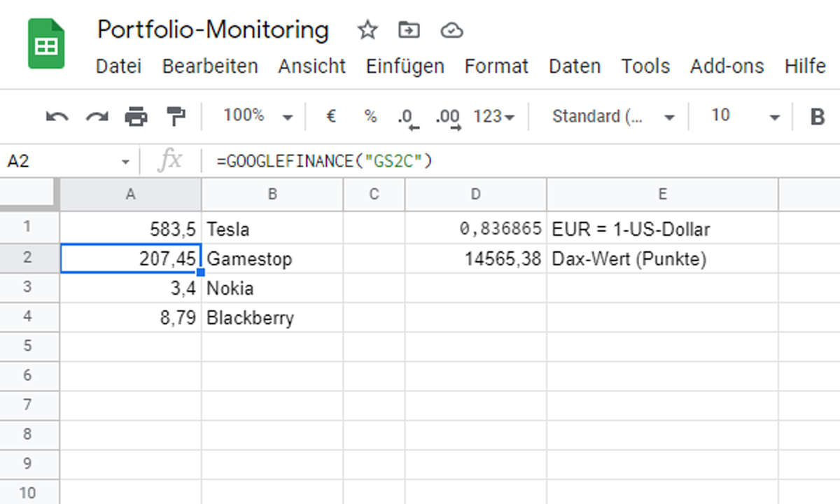Open the Format menu
The image size is (840, 504).
496,66
